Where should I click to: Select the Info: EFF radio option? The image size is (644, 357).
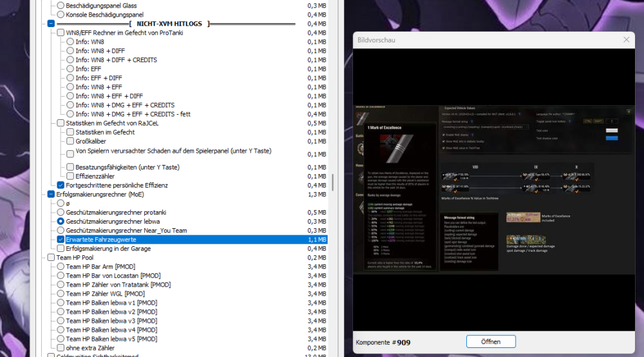70,68
